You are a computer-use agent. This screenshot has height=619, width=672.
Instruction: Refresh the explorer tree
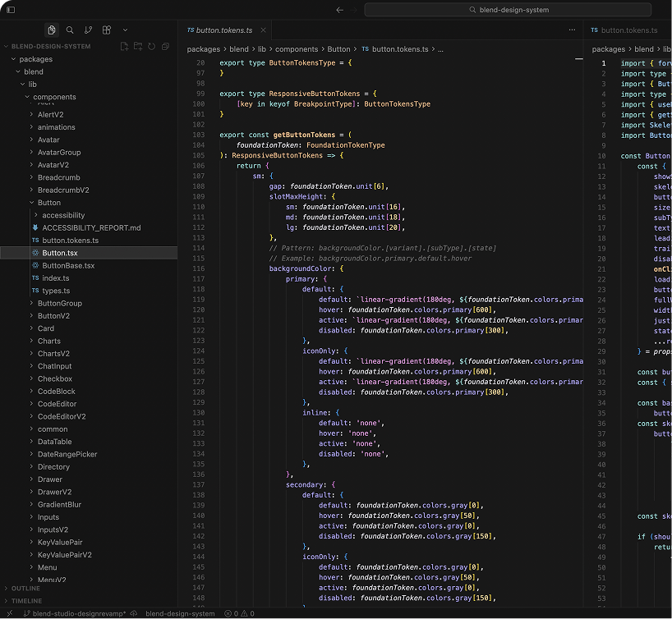(x=152, y=46)
